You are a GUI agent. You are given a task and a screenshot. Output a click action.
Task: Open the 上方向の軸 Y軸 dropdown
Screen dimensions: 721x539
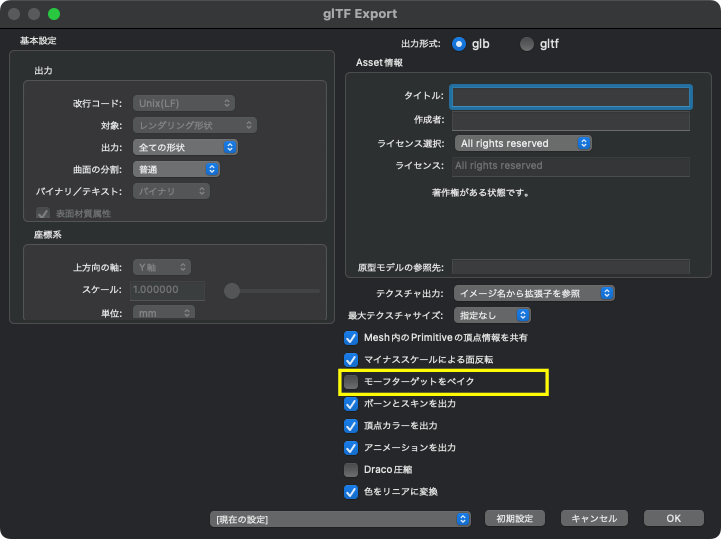(162, 267)
